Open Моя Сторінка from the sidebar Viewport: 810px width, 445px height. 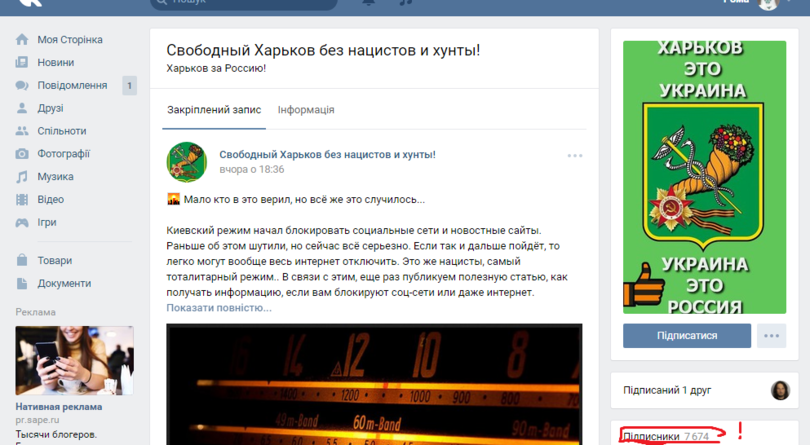(69, 40)
